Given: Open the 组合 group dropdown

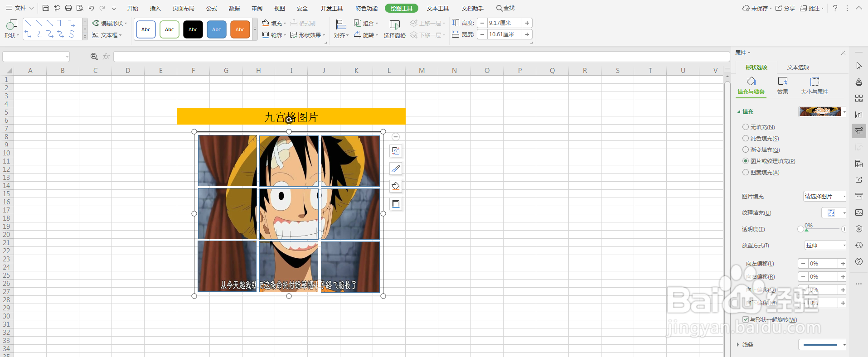Looking at the screenshot, I should (366, 23).
